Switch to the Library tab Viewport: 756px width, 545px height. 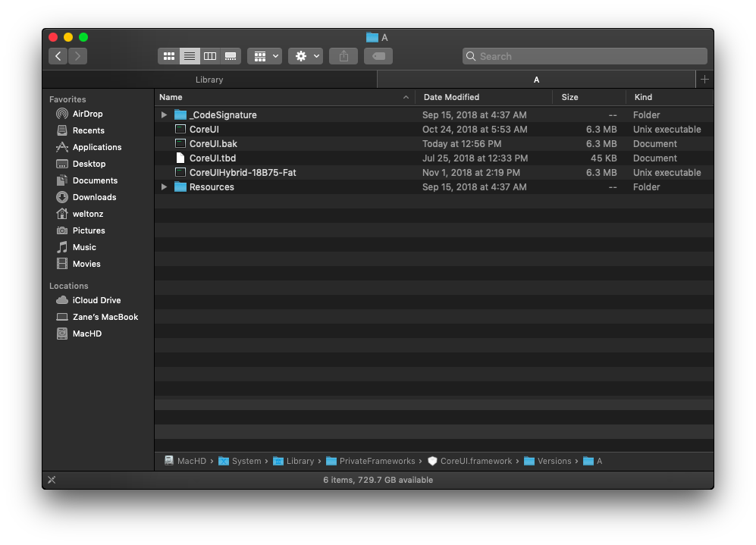coord(209,80)
